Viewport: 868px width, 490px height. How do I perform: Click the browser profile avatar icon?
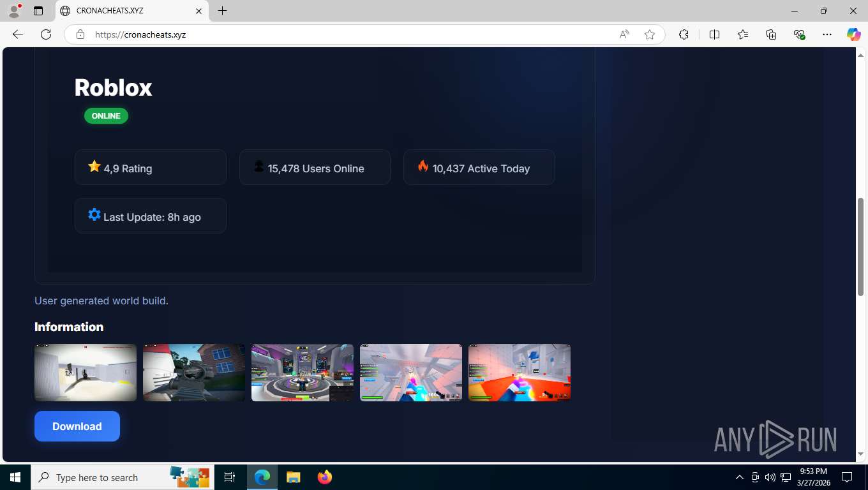pos(14,11)
